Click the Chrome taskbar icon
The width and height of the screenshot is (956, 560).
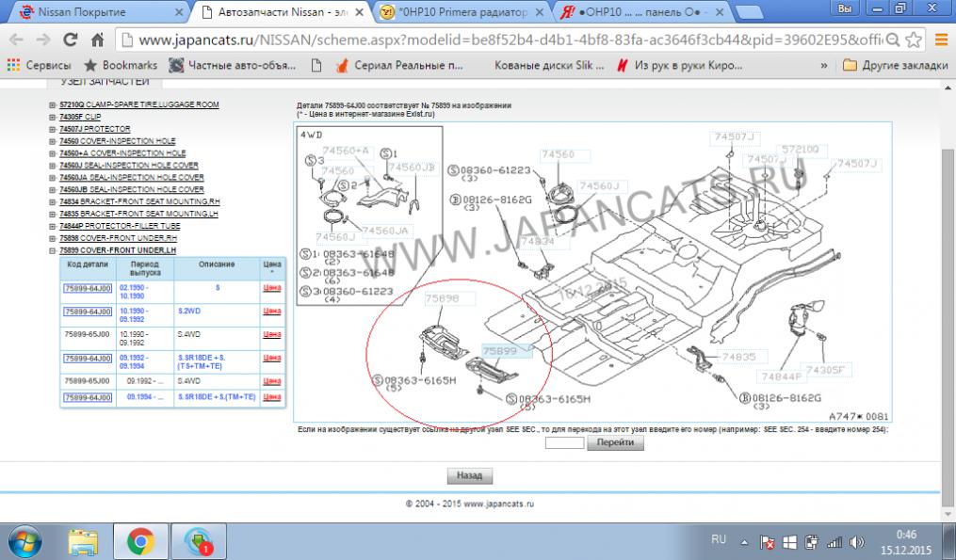pos(141,541)
